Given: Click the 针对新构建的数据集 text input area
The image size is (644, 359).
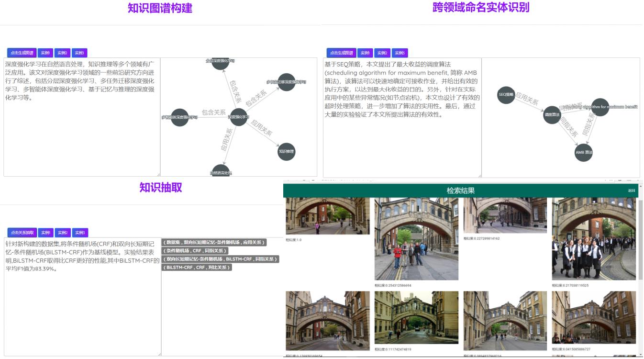Looking at the screenshot, I should coord(82,296).
